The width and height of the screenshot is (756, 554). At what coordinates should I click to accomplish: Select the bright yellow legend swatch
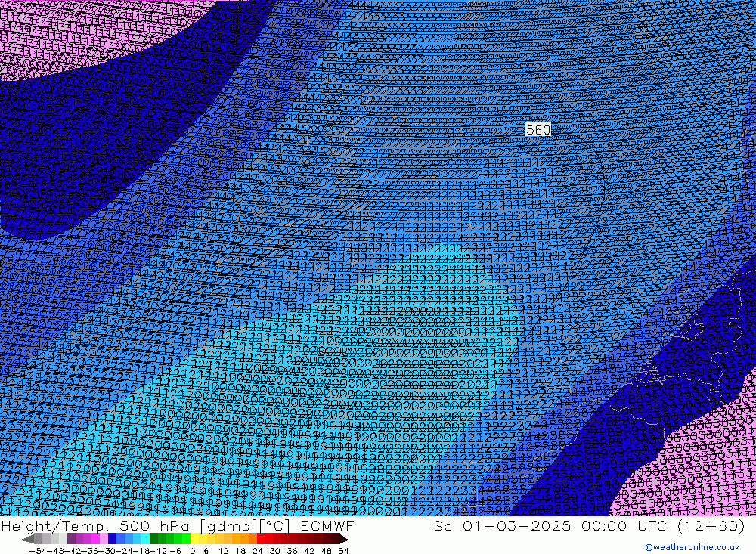[194, 539]
